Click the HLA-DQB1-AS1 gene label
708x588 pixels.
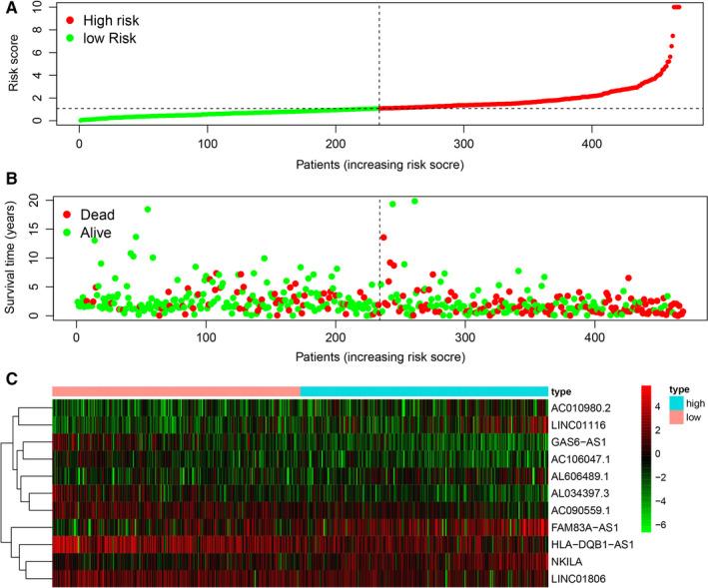click(596, 544)
